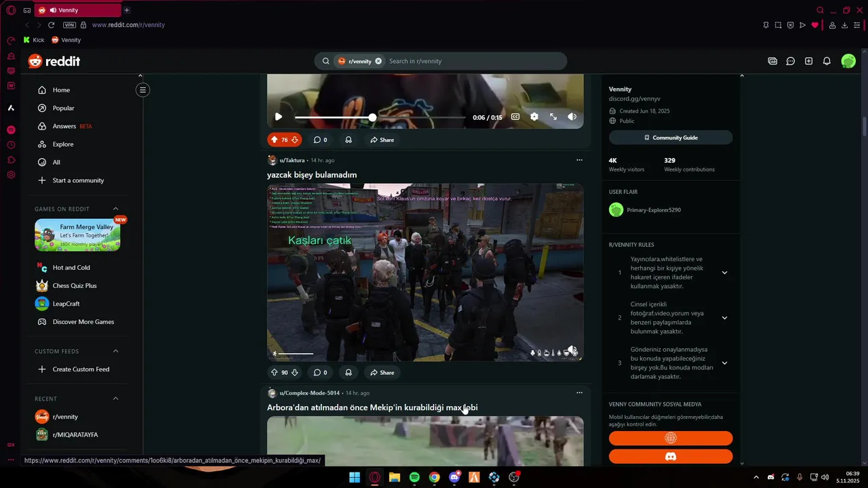868x488 pixels.
Task: Click the orange website globe button
Action: [671, 438]
